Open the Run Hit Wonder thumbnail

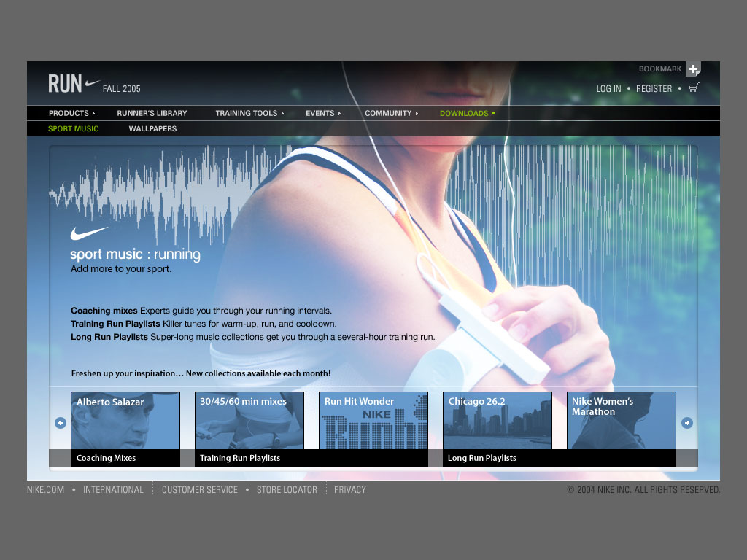pyautogui.click(x=373, y=421)
